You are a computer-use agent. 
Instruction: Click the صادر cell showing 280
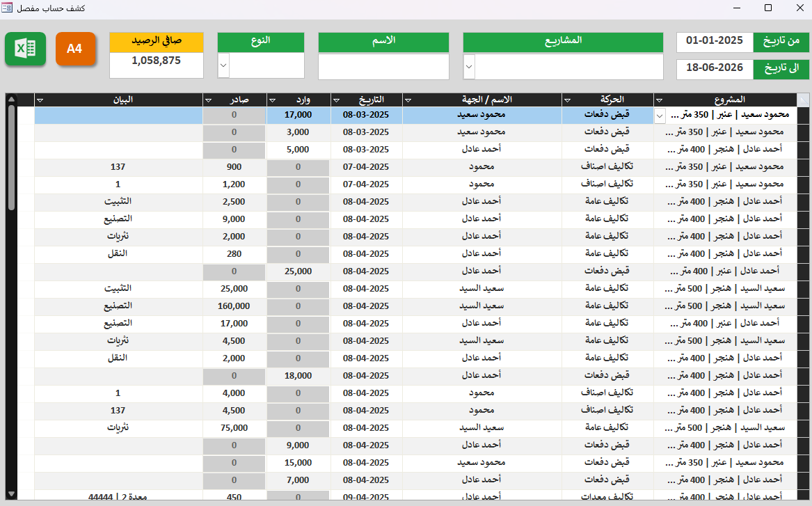click(234, 254)
